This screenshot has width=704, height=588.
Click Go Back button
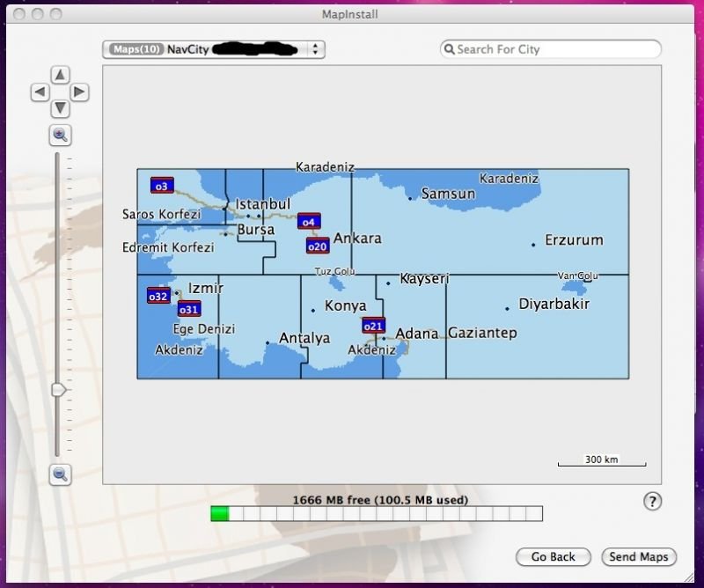click(553, 556)
